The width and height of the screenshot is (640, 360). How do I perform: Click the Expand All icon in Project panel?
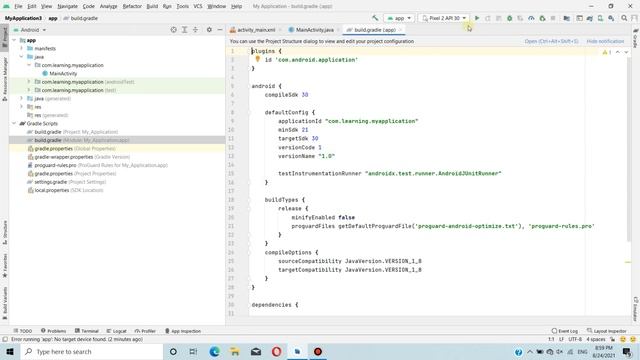(x=184, y=30)
